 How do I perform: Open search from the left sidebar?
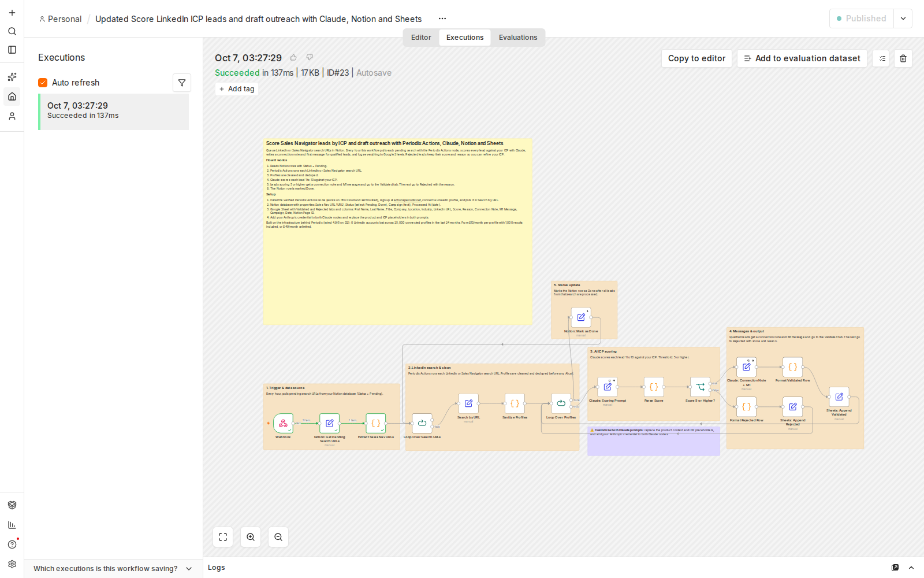click(x=12, y=31)
